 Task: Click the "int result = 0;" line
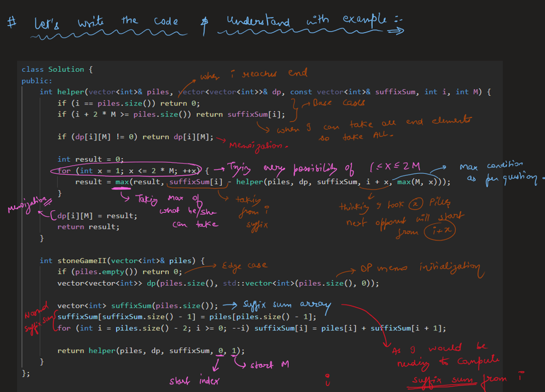pyautogui.click(x=90, y=160)
